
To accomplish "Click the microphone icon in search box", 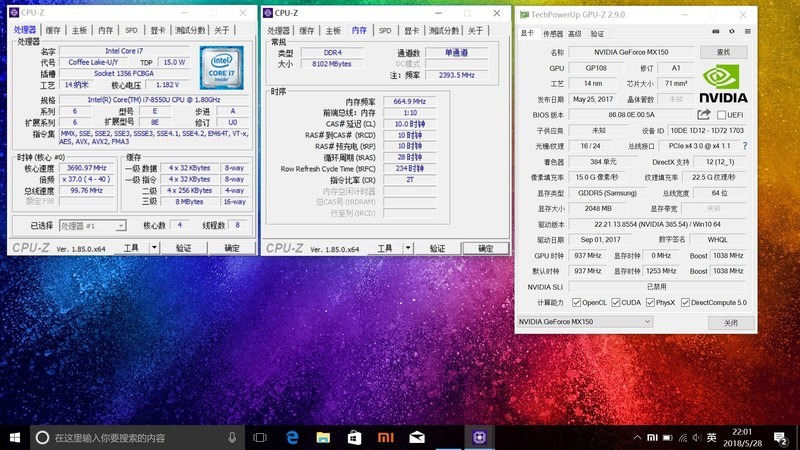I will [232, 437].
